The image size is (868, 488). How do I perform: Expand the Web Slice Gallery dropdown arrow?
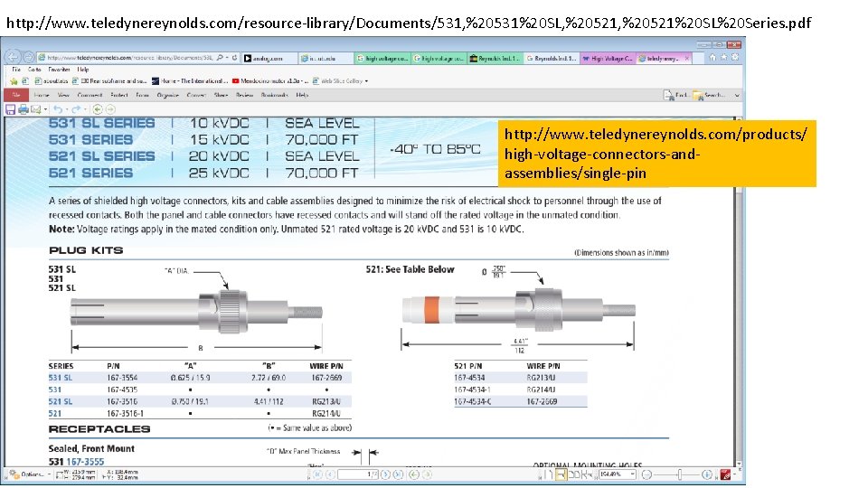(366, 81)
